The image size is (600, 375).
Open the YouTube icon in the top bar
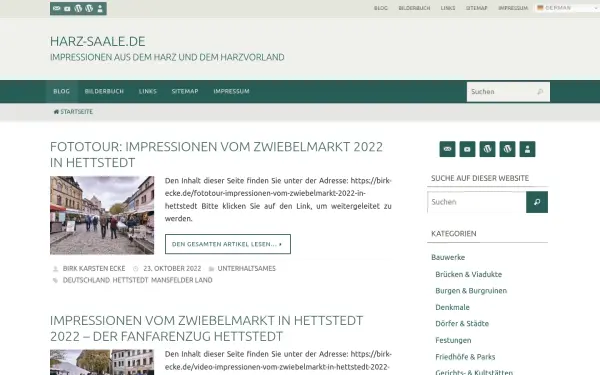[67, 8]
